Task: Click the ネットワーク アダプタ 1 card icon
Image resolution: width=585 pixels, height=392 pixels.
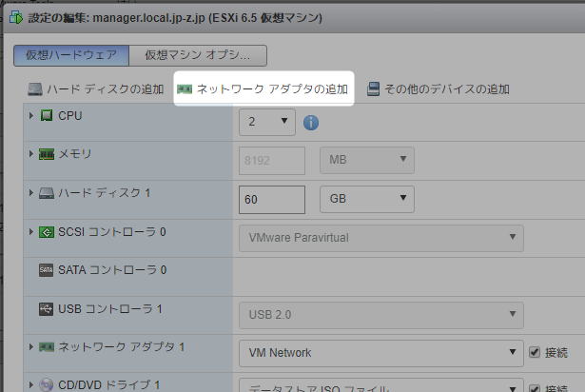Action: pyautogui.click(x=47, y=347)
